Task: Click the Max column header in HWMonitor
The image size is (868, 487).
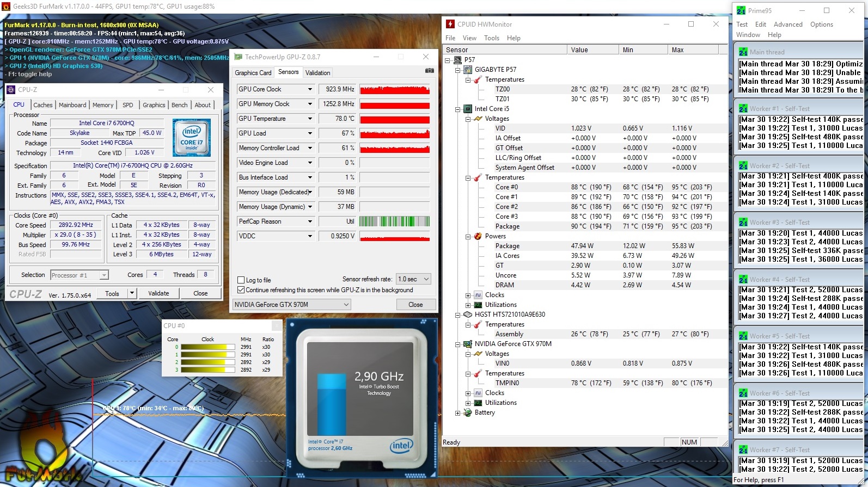Action: (x=693, y=50)
